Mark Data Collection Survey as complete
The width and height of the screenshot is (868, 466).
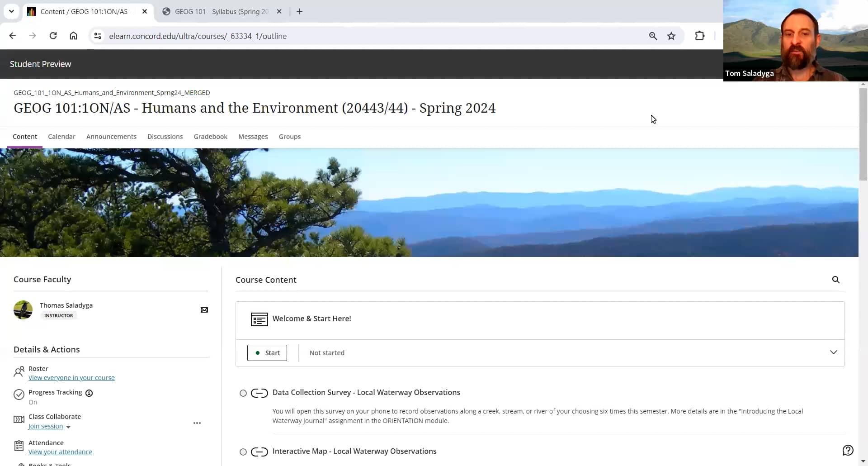[243, 393]
